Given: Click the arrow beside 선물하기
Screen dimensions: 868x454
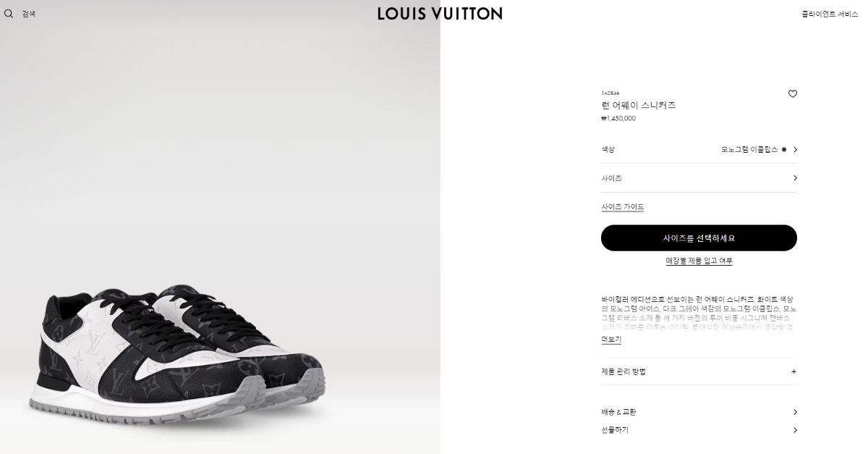Looking at the screenshot, I should tap(795, 430).
